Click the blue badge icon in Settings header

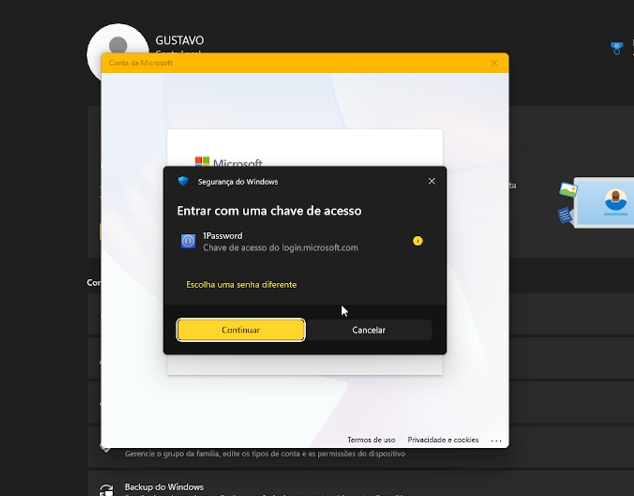tap(617, 48)
